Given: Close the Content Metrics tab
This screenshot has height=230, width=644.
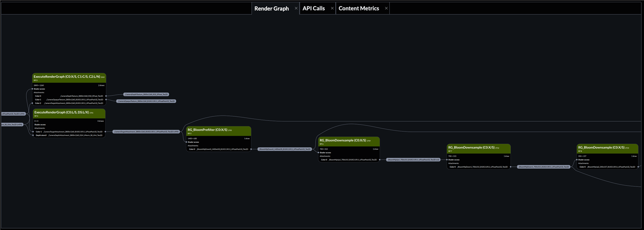Looking at the screenshot, I should [x=387, y=8].
